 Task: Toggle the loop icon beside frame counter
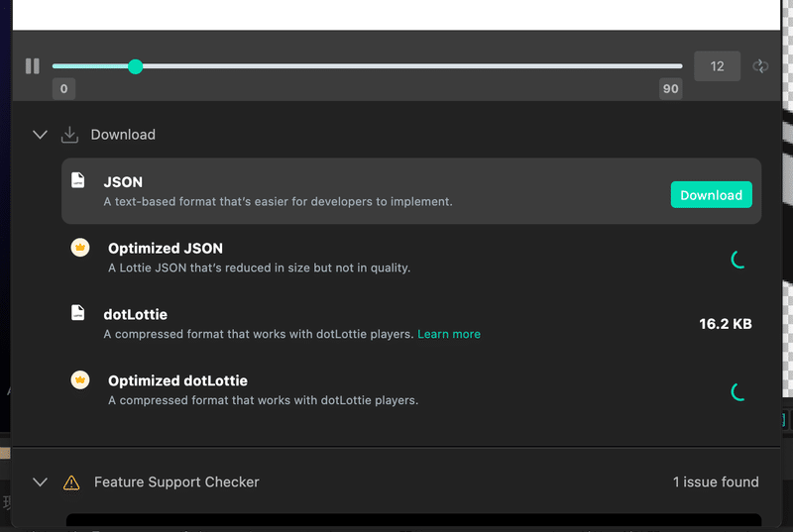tap(760, 66)
